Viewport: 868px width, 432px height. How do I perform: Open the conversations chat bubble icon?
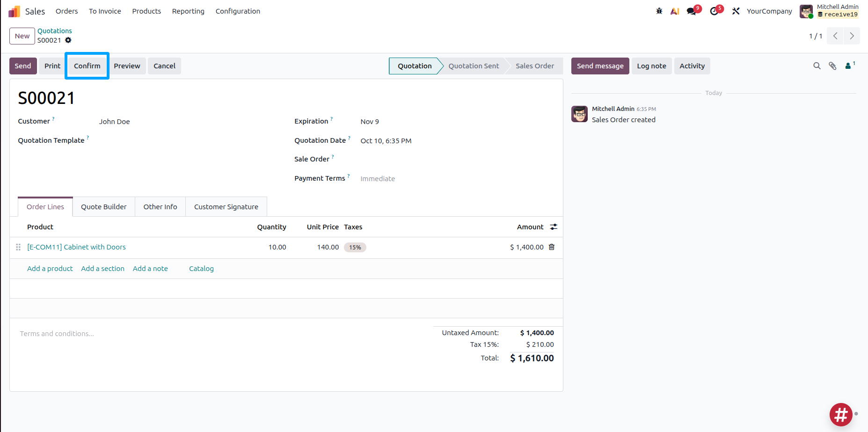[x=692, y=11]
